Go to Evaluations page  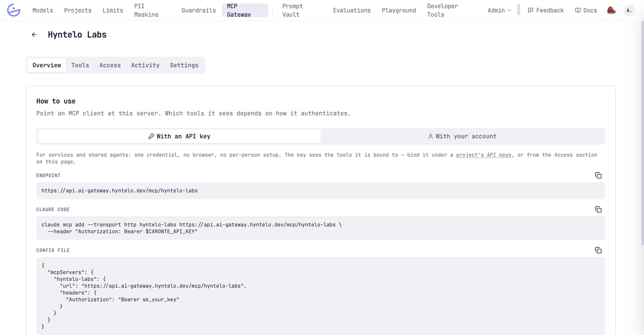(x=352, y=10)
